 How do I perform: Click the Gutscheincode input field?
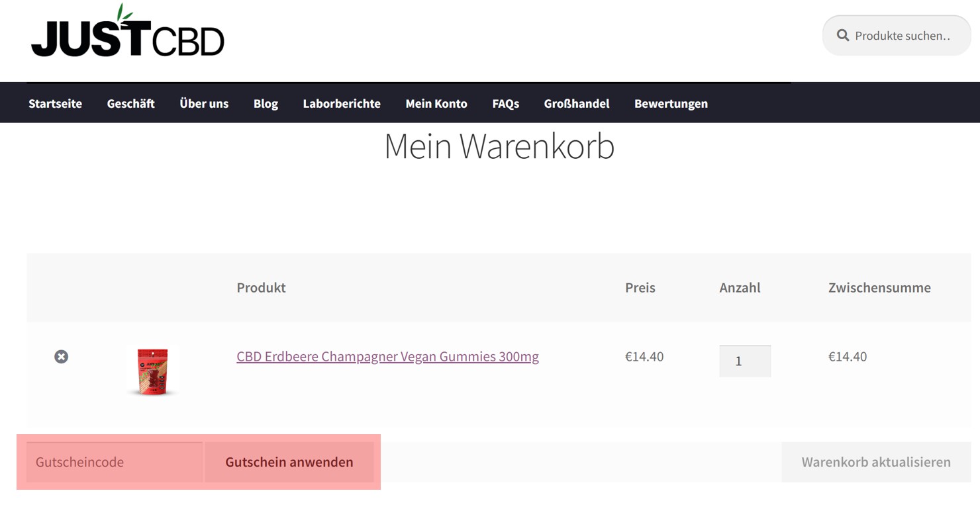pos(115,462)
